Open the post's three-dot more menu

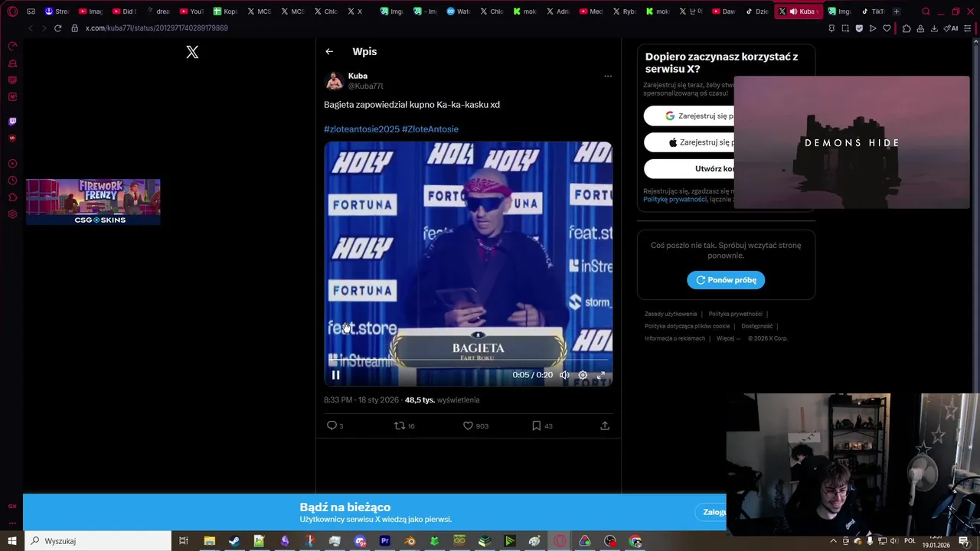[608, 76]
